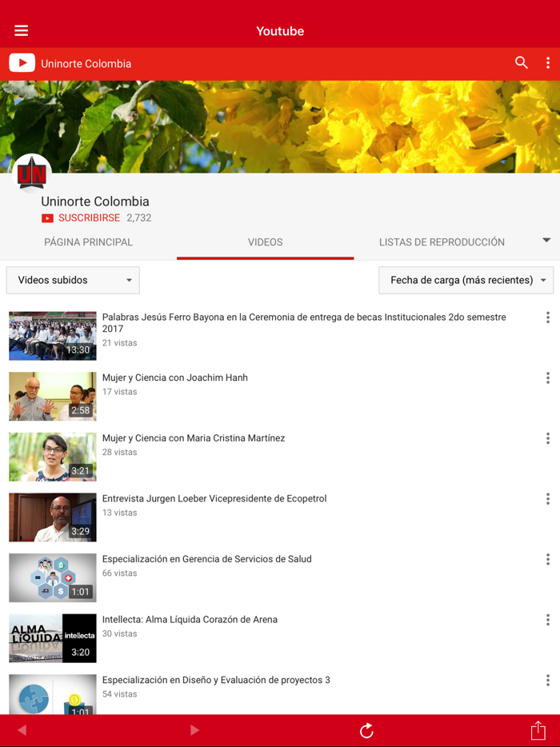Screen dimensions: 560x747
Task: Open Palabras Jesús Ferro Bayona ceremony video title
Action: [304, 322]
